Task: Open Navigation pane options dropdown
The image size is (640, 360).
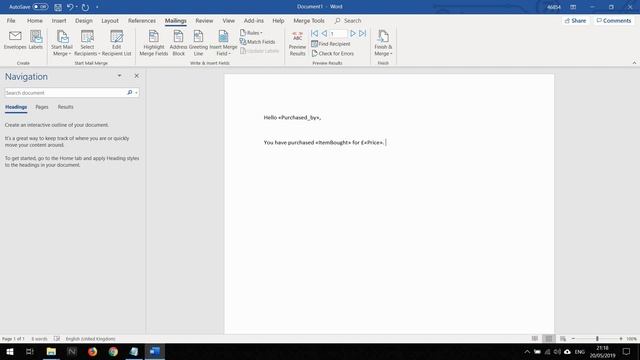Action: pyautogui.click(x=119, y=76)
